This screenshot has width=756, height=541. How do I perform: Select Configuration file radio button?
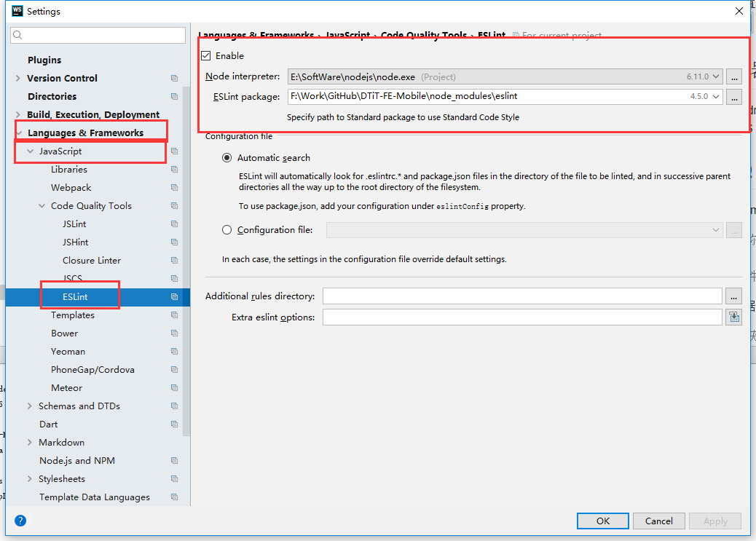click(x=227, y=230)
